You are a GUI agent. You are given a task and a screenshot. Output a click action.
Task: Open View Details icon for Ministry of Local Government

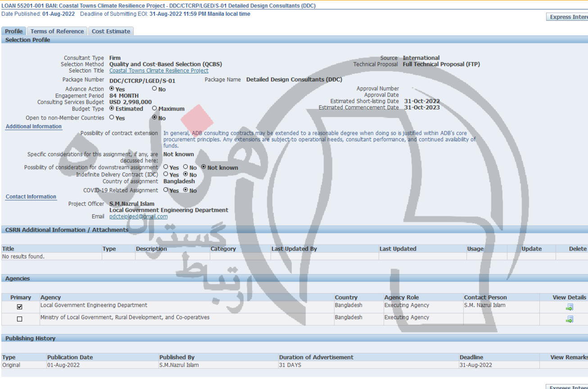570,319
